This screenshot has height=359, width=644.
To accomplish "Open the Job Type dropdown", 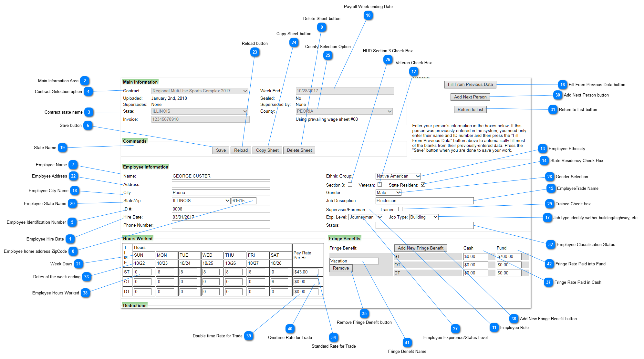I will click(x=424, y=217).
